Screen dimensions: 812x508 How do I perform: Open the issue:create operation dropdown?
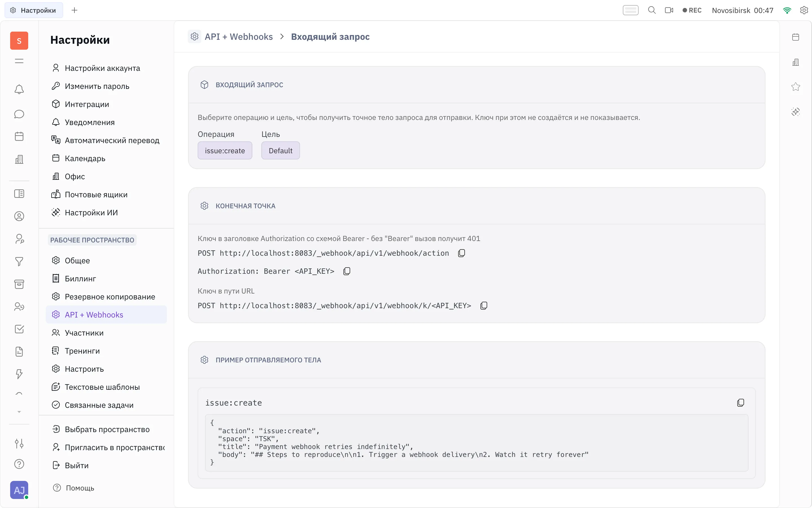coord(225,150)
